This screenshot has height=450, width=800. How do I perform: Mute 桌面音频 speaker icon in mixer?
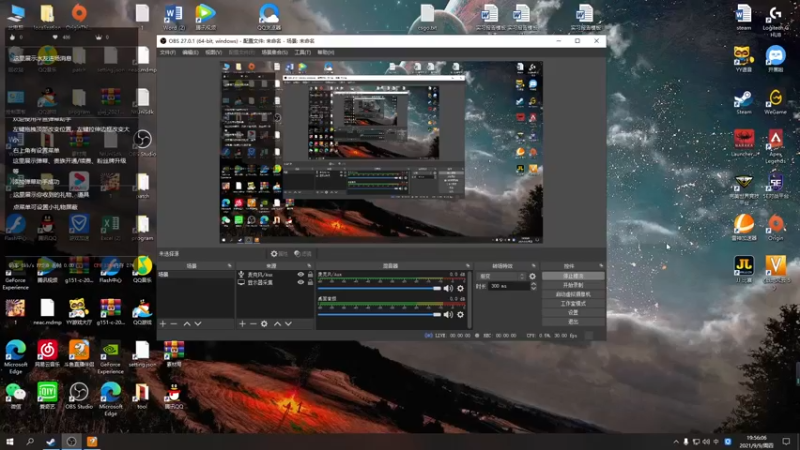448,315
